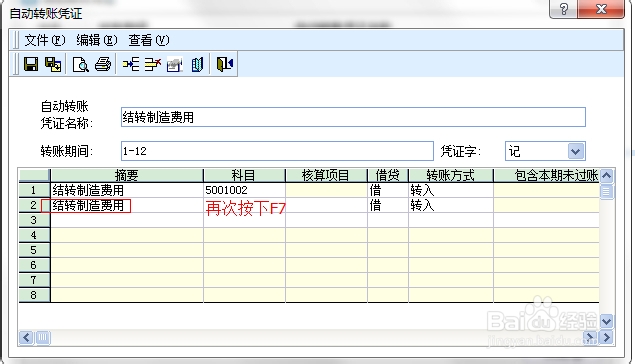The width and height of the screenshot is (635, 364).
Task: Click grid vertical scrollbar down arrow
Action: point(607,321)
